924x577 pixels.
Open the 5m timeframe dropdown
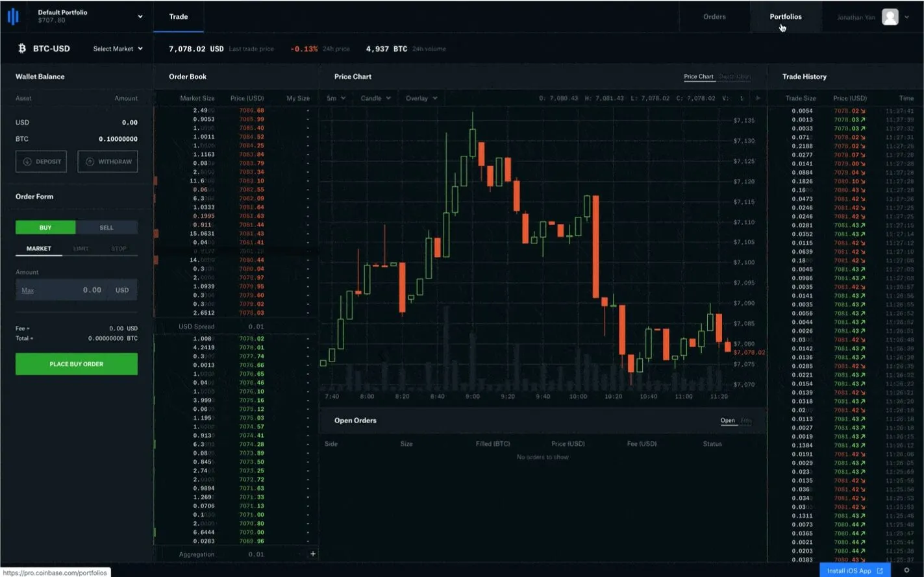click(336, 98)
